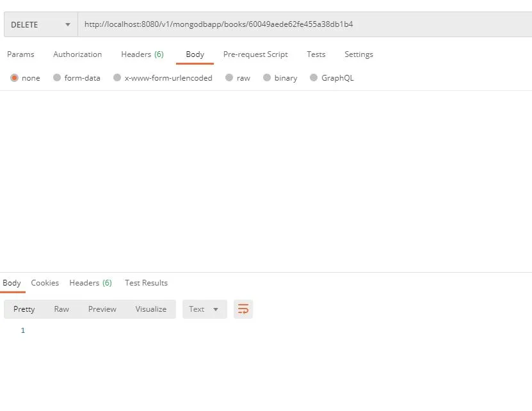View the response Cookies tab
This screenshot has height=411, width=532.
tap(45, 282)
